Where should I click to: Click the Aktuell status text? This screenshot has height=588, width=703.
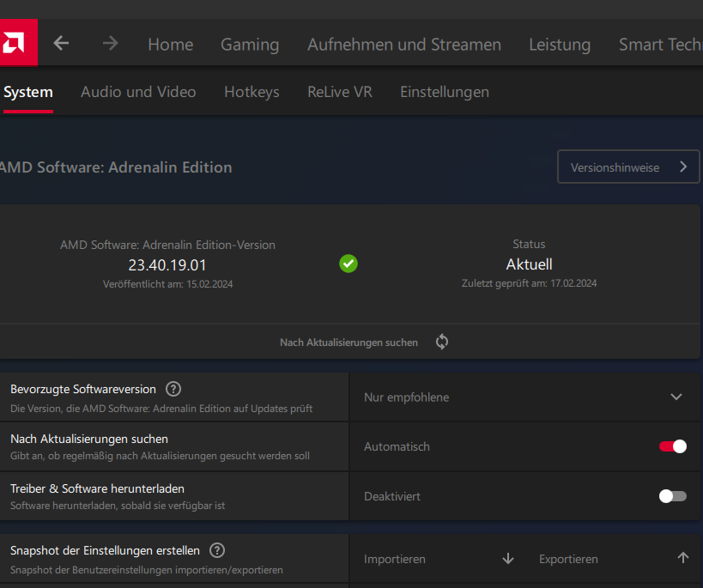[529, 264]
